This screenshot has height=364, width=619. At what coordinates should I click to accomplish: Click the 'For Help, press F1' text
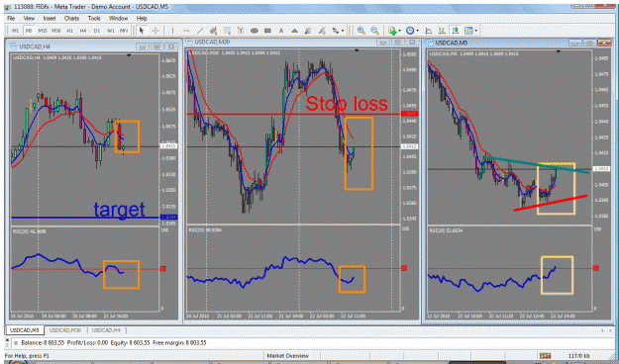tap(27, 356)
